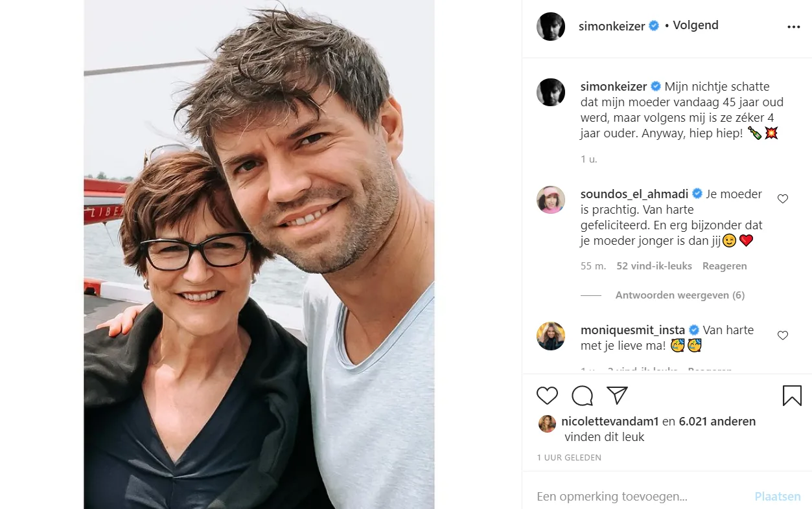Like the soundos_el_ahmadi comment

(783, 199)
